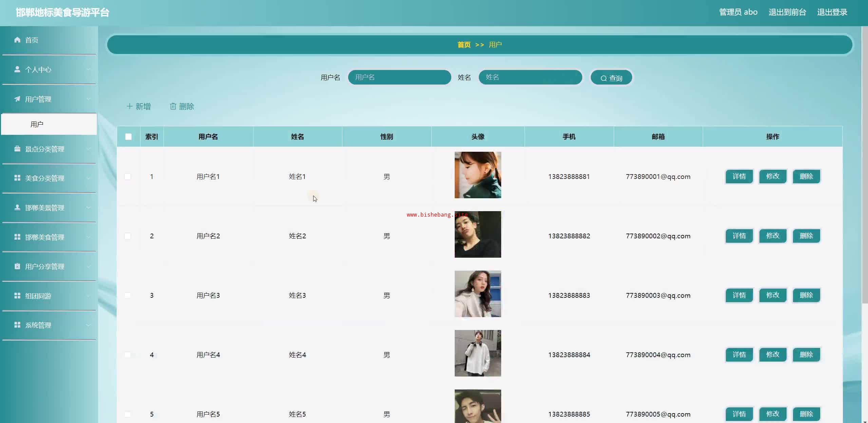The height and width of the screenshot is (423, 868).
Task: Expand the 组团同游 menu chevron
Action: (88, 296)
